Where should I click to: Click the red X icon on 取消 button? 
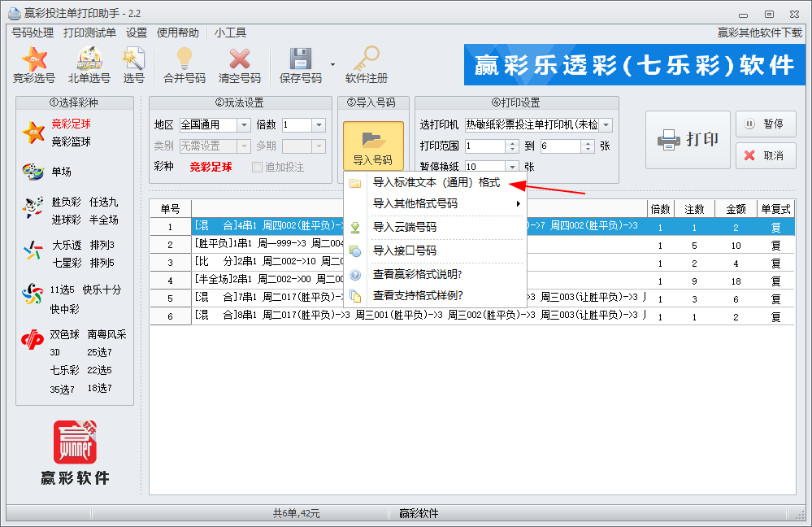(749, 155)
